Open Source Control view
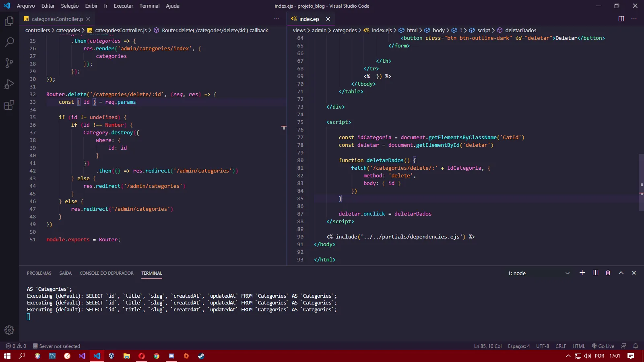This screenshot has height=362, width=644. (x=9, y=63)
